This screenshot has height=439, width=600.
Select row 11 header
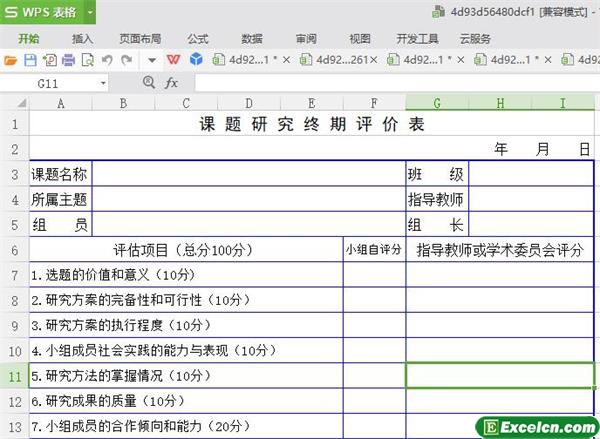point(15,376)
